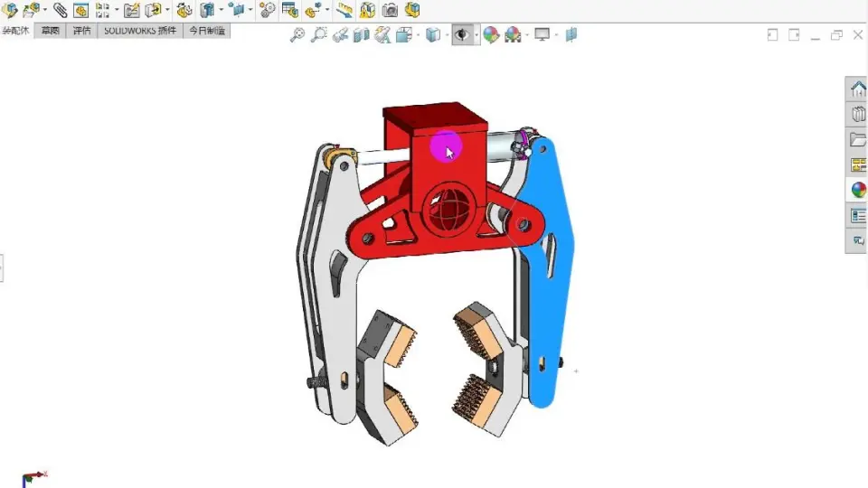
Task: Click the Move Component icon
Action: [154, 9]
